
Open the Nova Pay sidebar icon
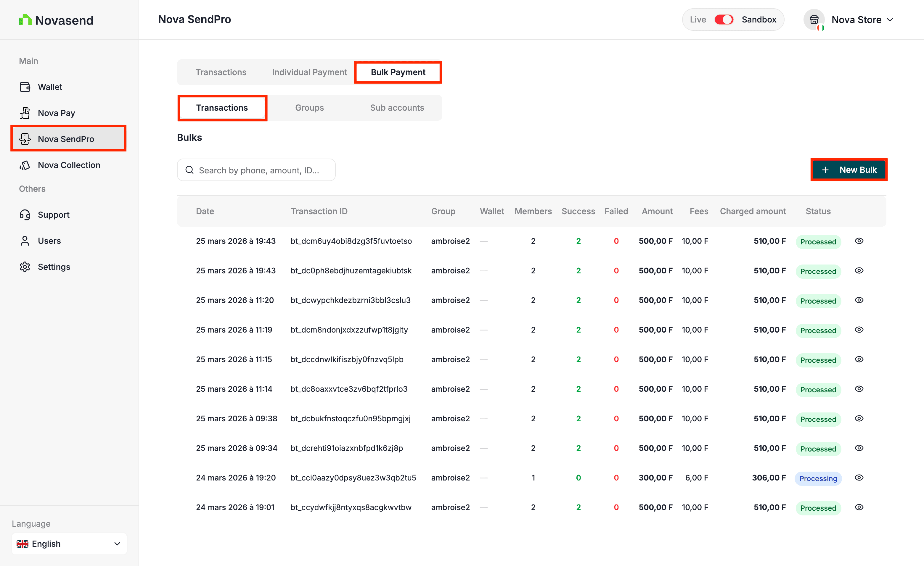[x=25, y=113]
